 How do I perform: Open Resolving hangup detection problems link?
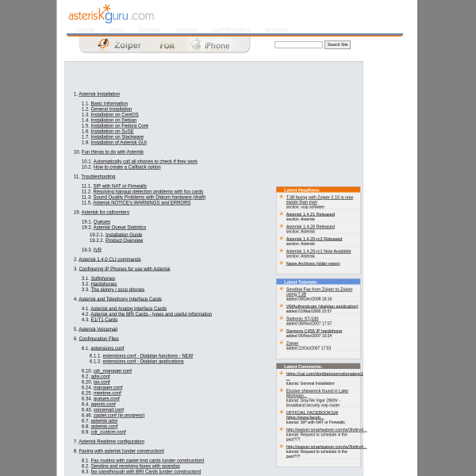point(148,191)
